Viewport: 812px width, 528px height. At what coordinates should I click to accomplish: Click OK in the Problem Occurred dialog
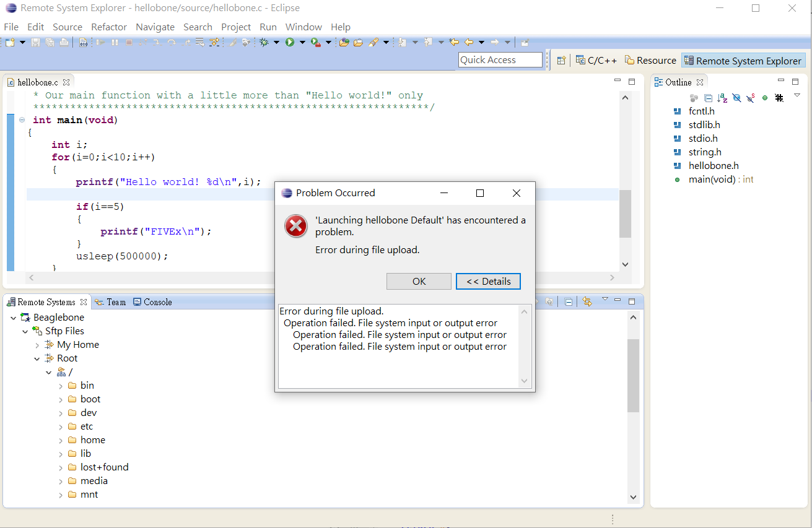[419, 281]
